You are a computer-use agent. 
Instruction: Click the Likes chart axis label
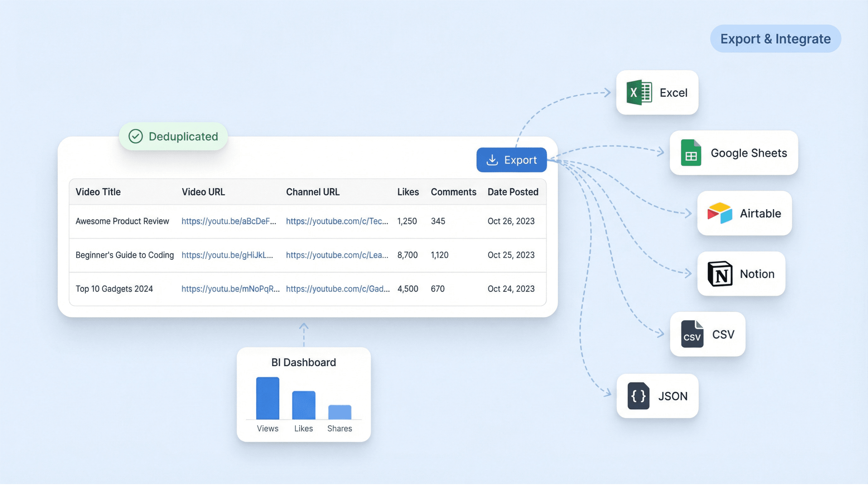(304, 429)
